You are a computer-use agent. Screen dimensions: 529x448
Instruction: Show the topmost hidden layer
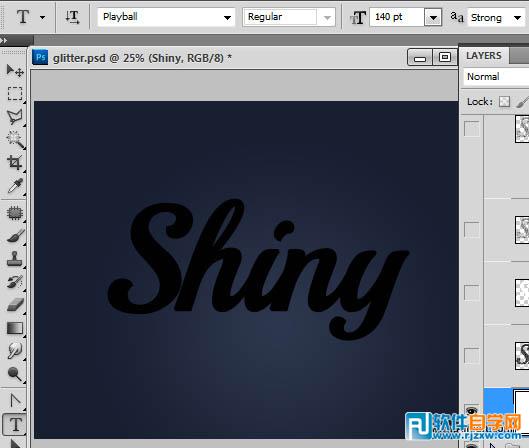tap(472, 129)
